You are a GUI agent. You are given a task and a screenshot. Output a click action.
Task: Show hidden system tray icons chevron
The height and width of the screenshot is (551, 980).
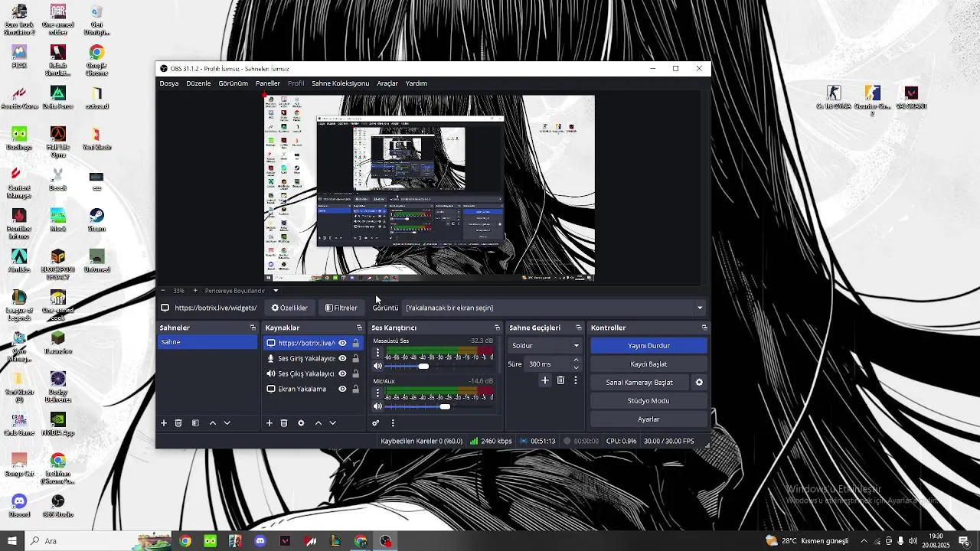(864, 541)
